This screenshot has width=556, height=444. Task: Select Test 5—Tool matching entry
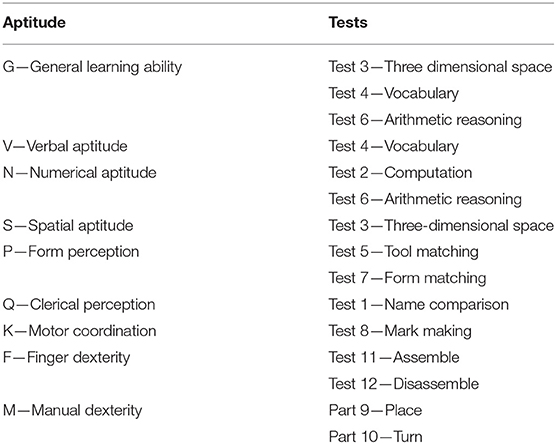point(404,252)
